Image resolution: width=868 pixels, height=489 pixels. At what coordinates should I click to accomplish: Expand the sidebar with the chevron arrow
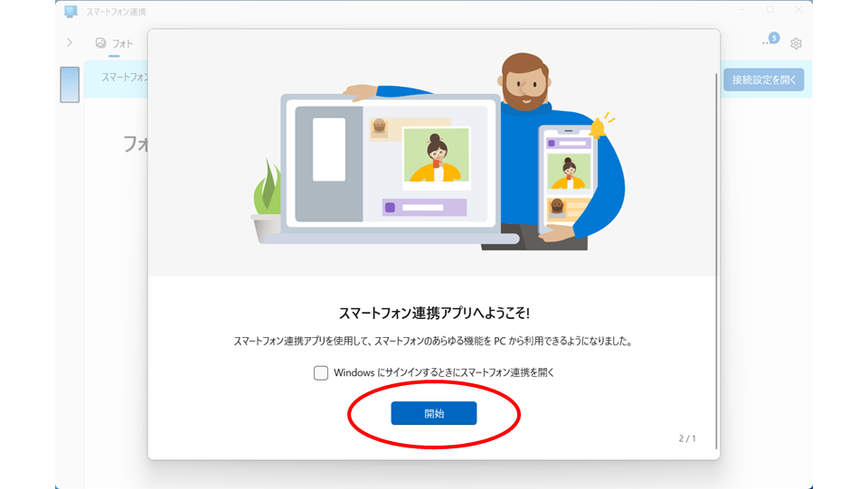pyautogui.click(x=70, y=42)
